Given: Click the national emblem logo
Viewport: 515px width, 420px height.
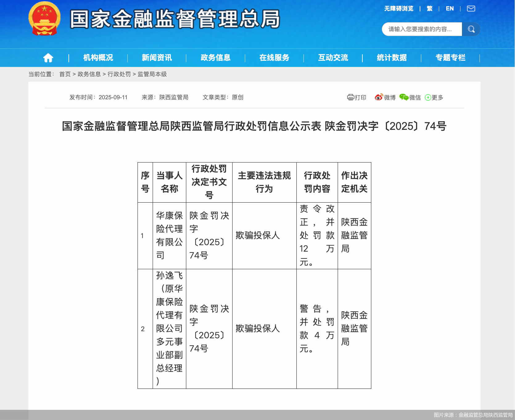Looking at the screenshot, I should coord(44,19).
